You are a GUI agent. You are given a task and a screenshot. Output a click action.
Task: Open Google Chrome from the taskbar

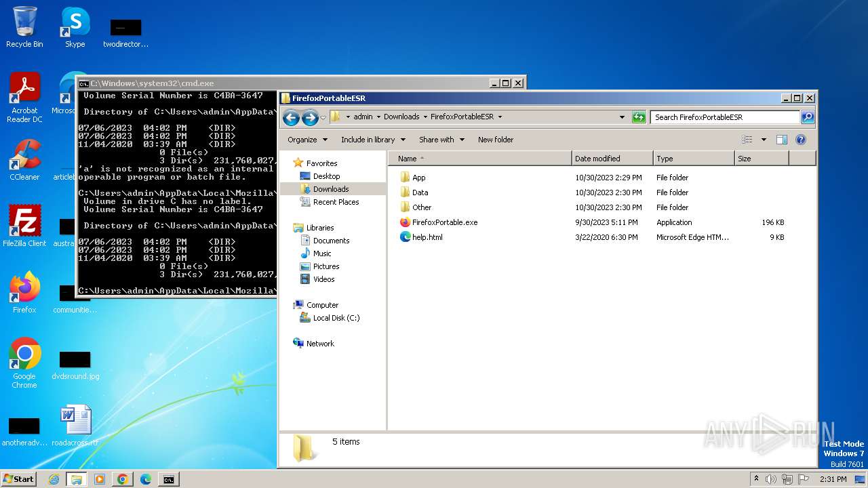point(122,479)
